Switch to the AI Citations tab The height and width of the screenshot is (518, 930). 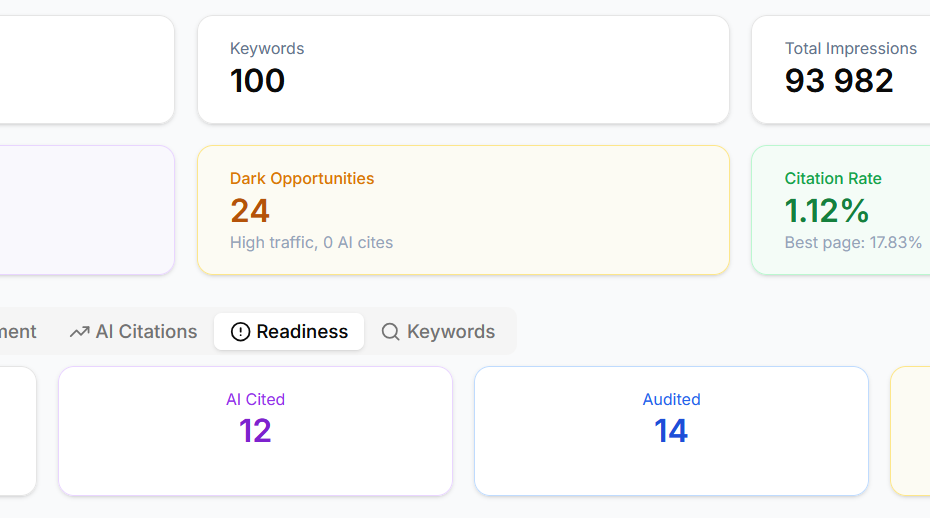(x=133, y=332)
